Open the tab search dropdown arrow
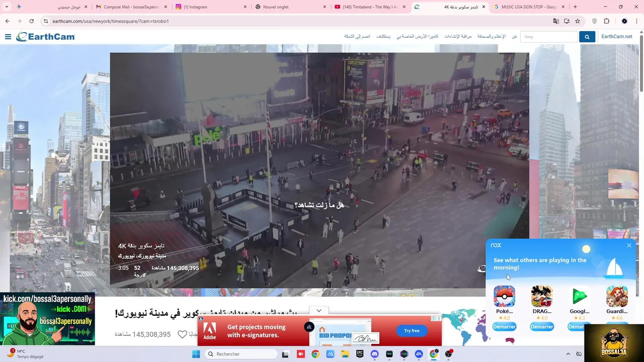Image resolution: width=644 pixels, height=362 pixels. coord(7,7)
